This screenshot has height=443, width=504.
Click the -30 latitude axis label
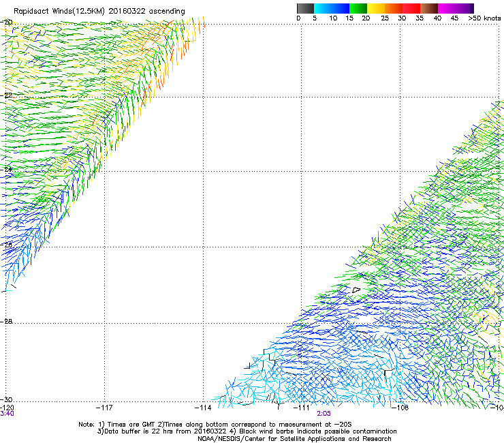point(7,399)
